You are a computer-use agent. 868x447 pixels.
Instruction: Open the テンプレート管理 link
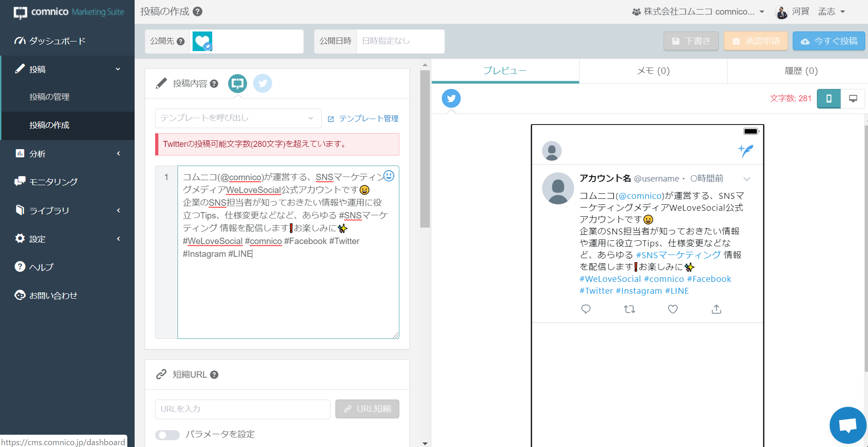[x=363, y=119]
